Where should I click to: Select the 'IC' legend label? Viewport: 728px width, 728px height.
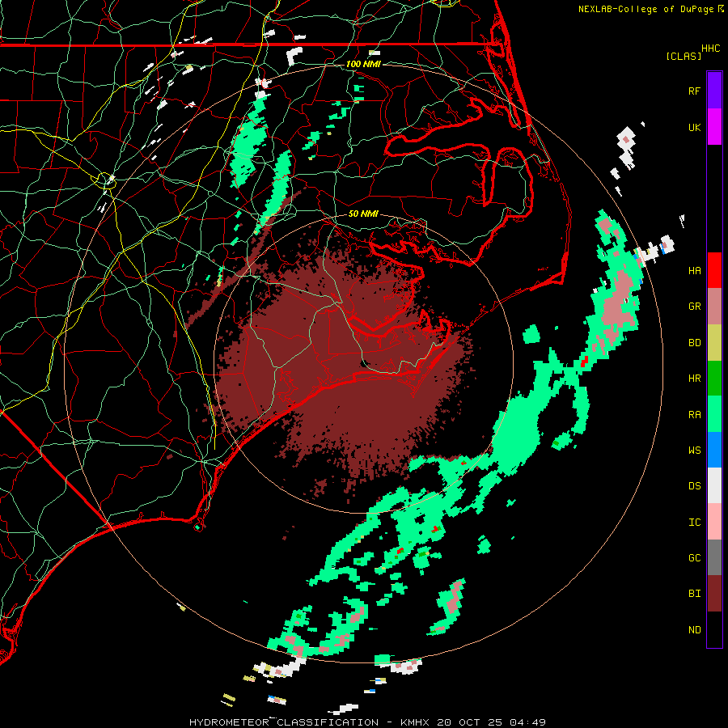point(694,522)
